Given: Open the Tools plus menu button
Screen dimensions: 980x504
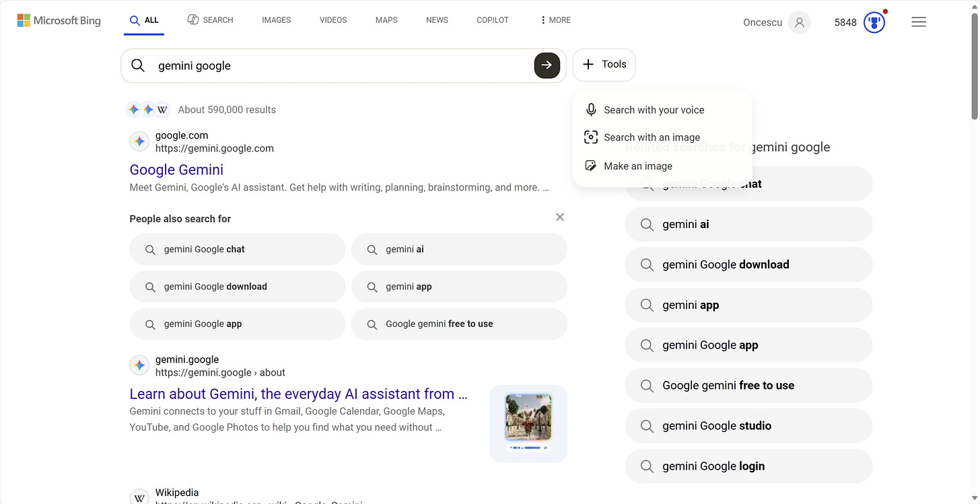Looking at the screenshot, I should pyautogui.click(x=604, y=65).
